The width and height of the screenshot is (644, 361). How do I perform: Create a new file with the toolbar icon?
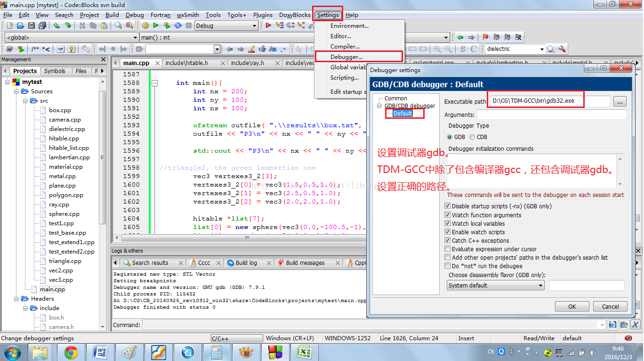coord(9,25)
